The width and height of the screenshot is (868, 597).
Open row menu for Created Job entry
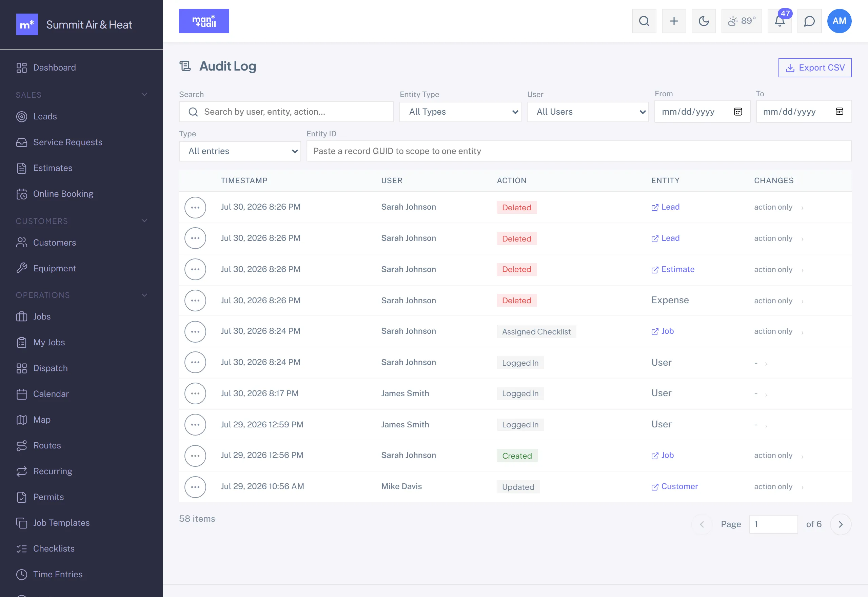[195, 456]
